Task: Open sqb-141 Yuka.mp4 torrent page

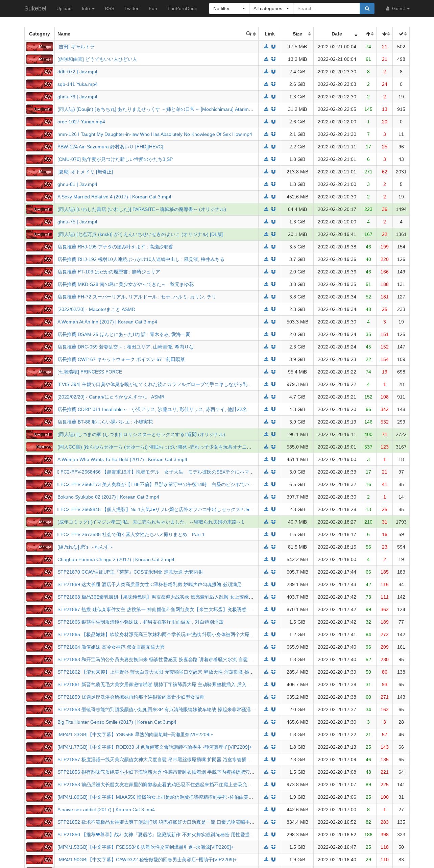Action: pyautogui.click(x=77, y=84)
